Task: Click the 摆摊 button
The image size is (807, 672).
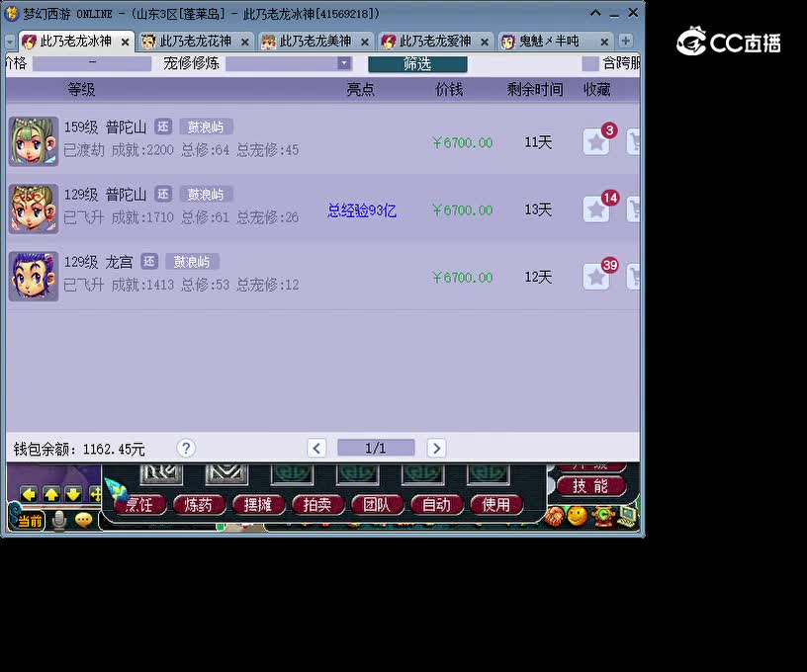Action: pyautogui.click(x=258, y=505)
